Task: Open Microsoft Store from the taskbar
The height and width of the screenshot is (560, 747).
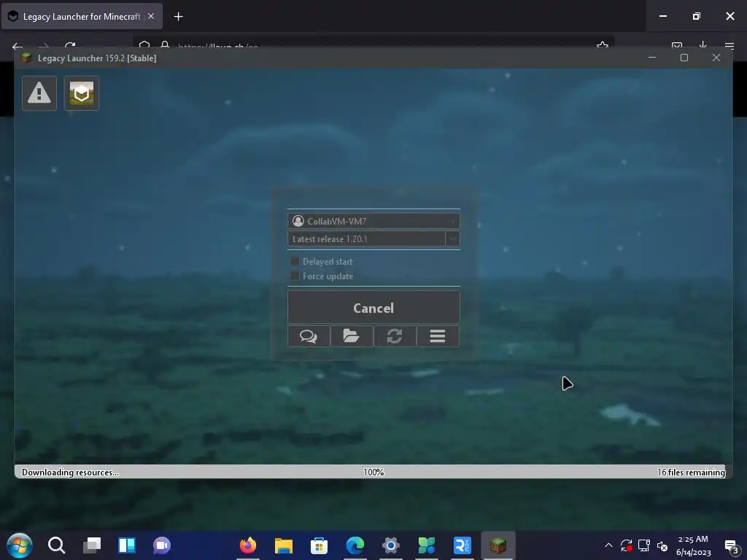Action: tap(320, 545)
